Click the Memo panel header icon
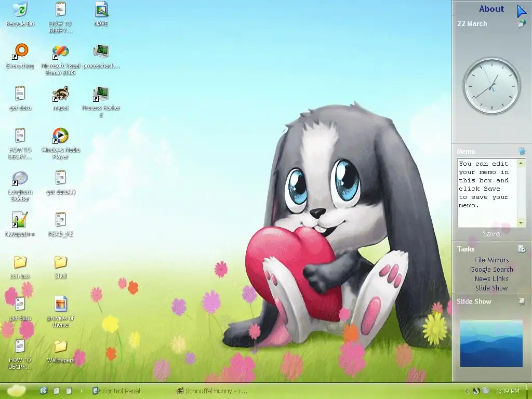The image size is (532, 399). click(522, 151)
